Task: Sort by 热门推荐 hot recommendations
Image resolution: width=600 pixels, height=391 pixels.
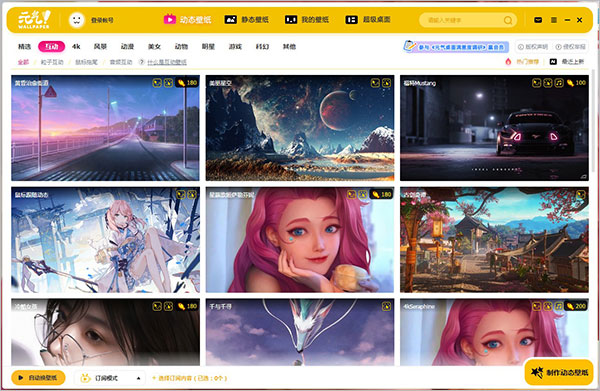Action: click(x=522, y=62)
